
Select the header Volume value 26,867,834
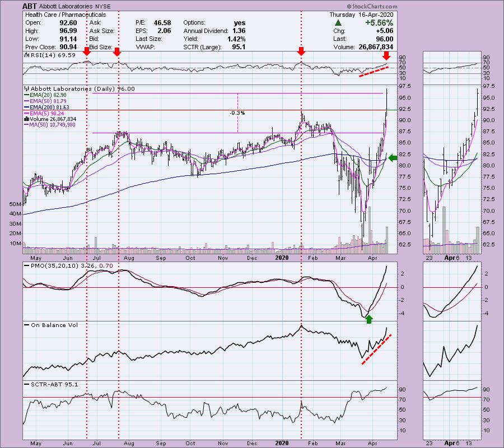click(376, 47)
